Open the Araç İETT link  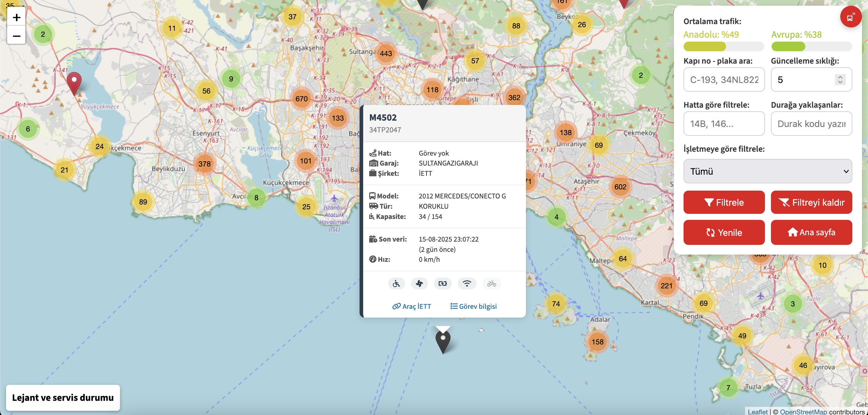pos(412,306)
